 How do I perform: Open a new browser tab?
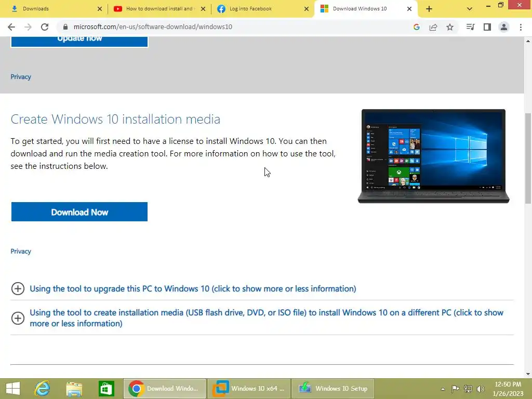click(429, 9)
